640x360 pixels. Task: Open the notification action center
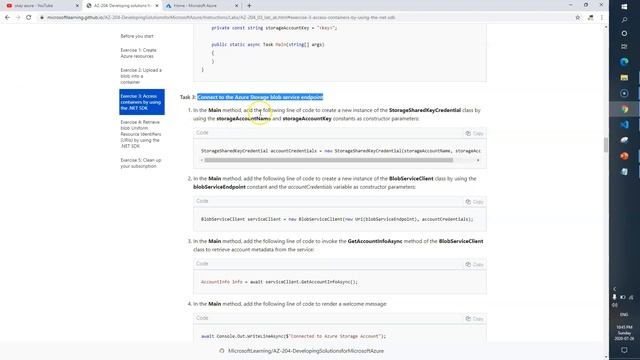coord(624,350)
